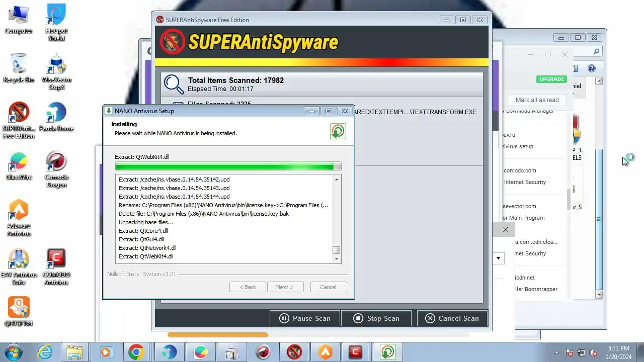Viewport: 644px width, 362px height.
Task: Open the dropdown arrow beside NANO dialog
Action: 498,258
